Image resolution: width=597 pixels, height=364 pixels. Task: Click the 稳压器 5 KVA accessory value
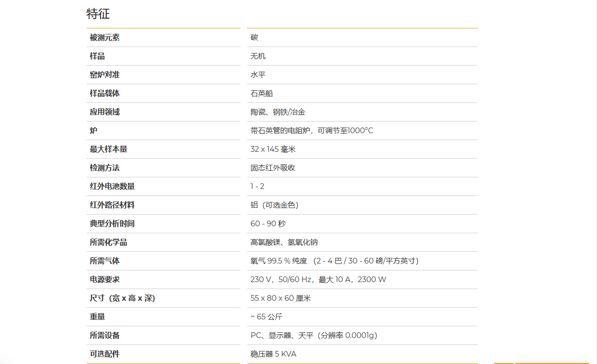tap(273, 354)
